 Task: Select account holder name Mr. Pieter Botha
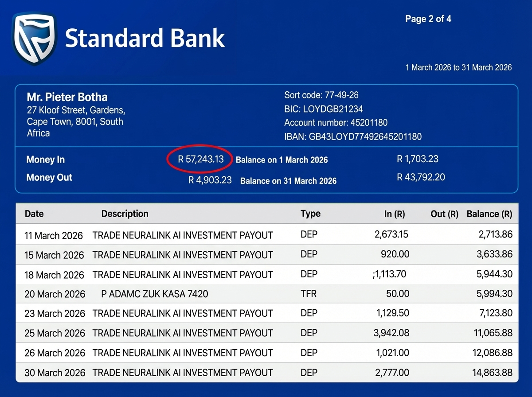tap(67, 97)
